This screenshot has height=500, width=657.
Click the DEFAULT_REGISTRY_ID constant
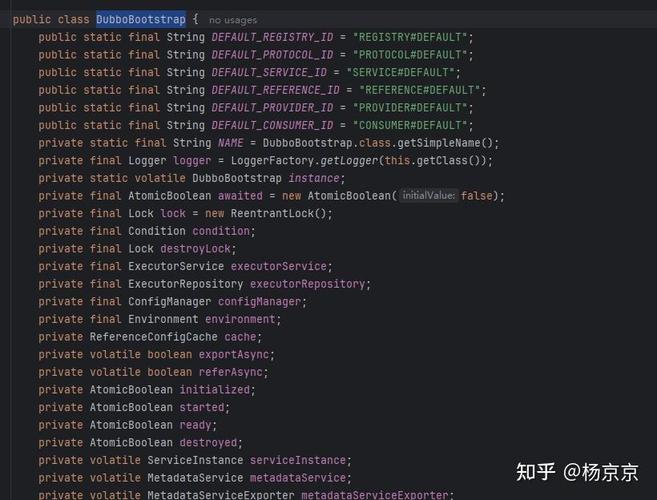click(272, 37)
